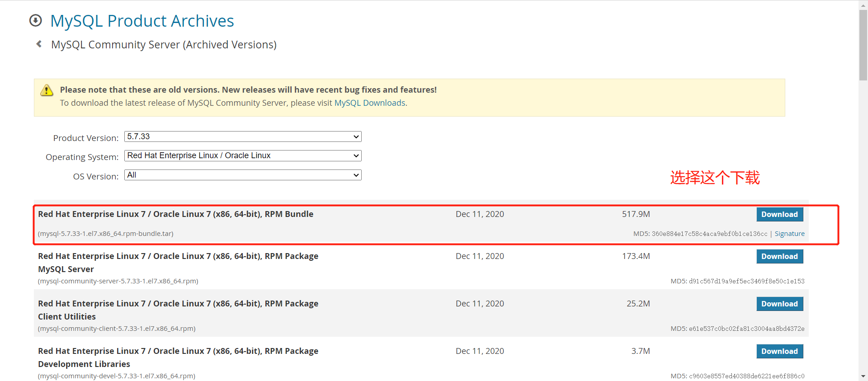Click the back chevron before MySQL Community Server

[x=39, y=44]
